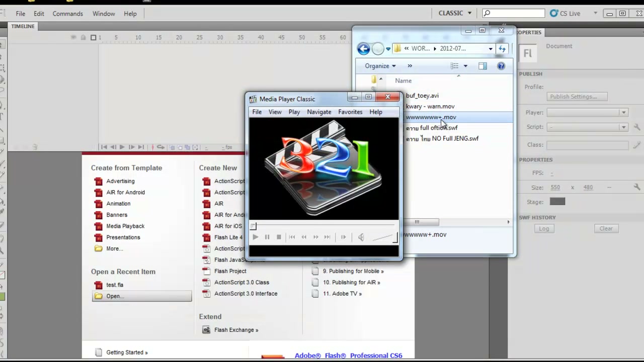Open Flash Edit menu
This screenshot has width=644, height=362.
click(x=39, y=14)
